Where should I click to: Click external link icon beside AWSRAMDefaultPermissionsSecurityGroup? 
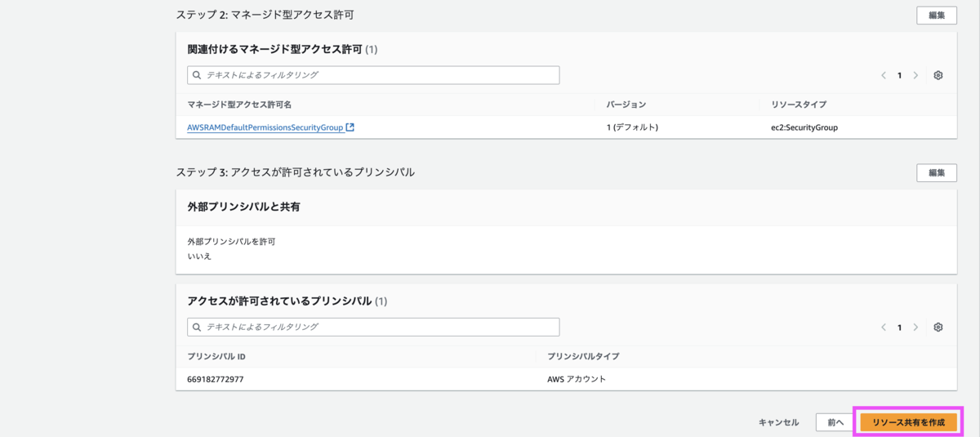[350, 127]
